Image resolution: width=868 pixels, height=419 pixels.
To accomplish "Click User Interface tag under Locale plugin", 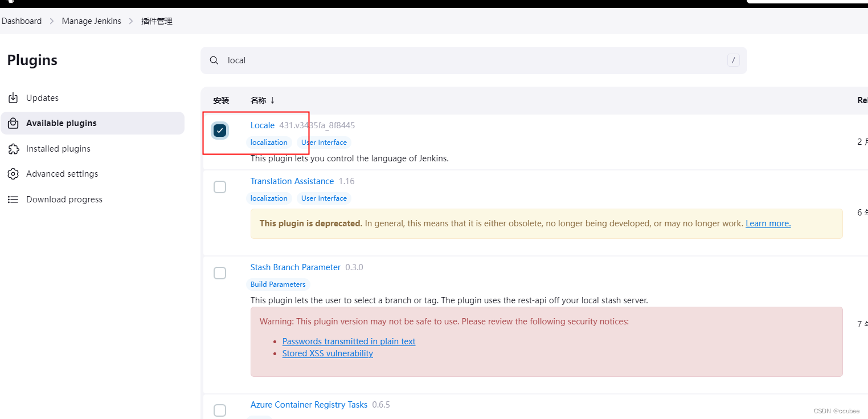I will pos(324,143).
